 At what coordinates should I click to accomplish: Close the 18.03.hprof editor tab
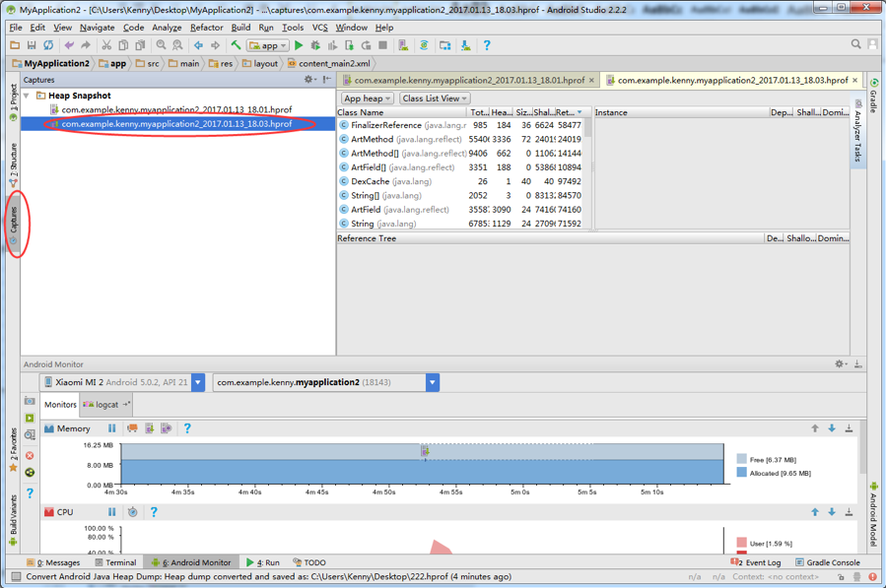click(x=854, y=80)
